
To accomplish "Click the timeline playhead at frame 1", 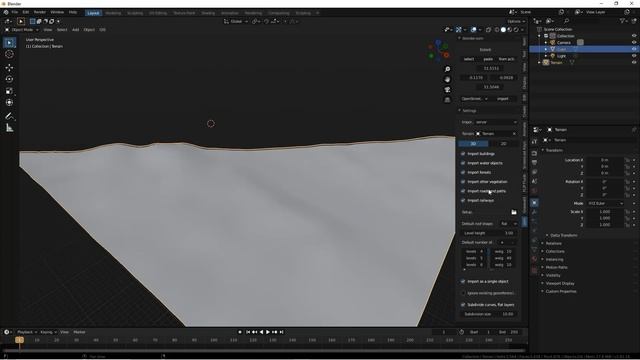I will click(19, 340).
